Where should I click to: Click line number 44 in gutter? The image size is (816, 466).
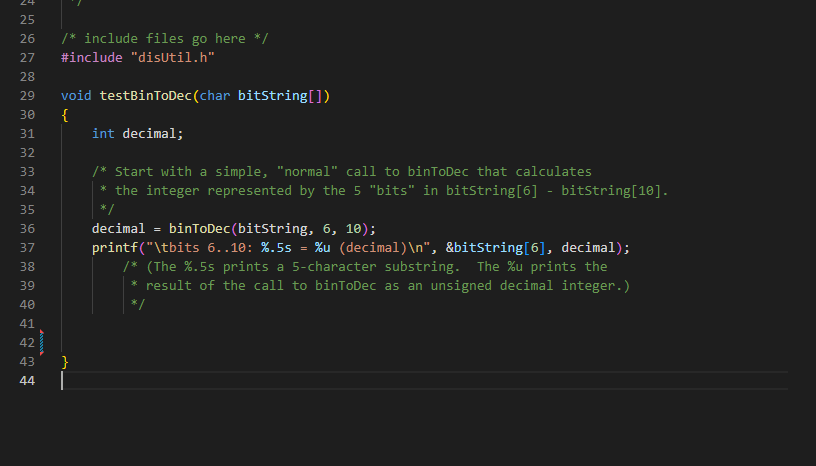coord(27,381)
